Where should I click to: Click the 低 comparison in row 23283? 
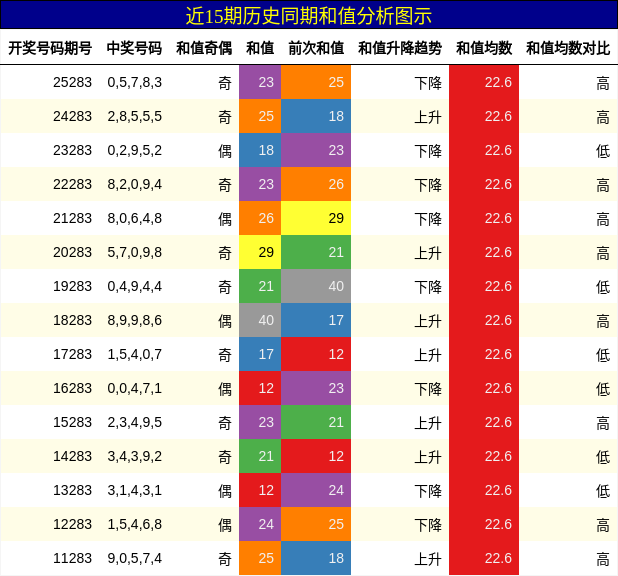pos(603,151)
